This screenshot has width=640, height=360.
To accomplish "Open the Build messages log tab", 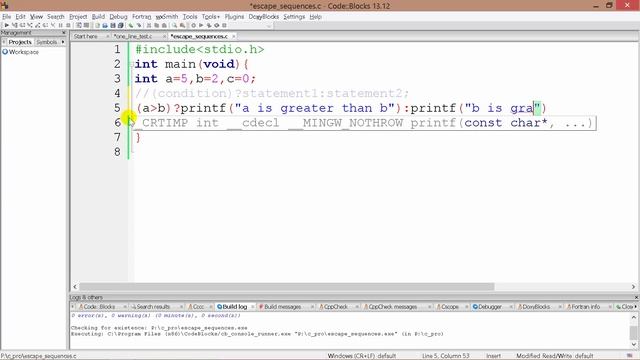I will 282,307.
